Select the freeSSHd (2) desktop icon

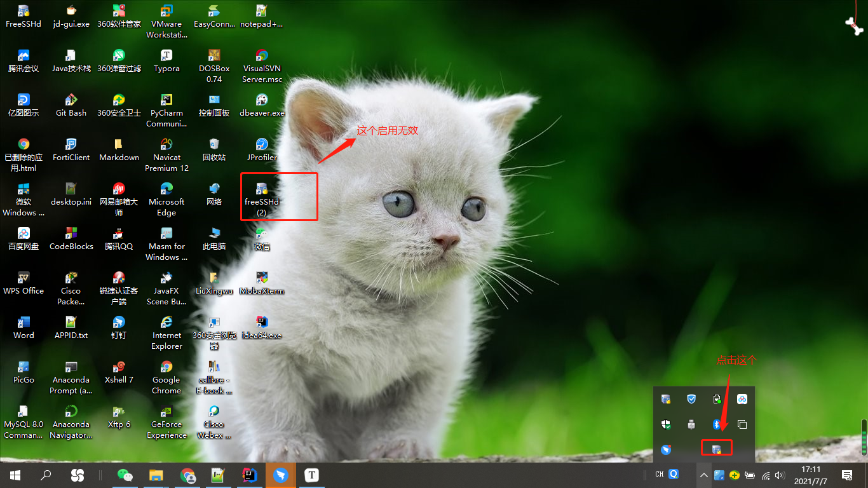(262, 199)
